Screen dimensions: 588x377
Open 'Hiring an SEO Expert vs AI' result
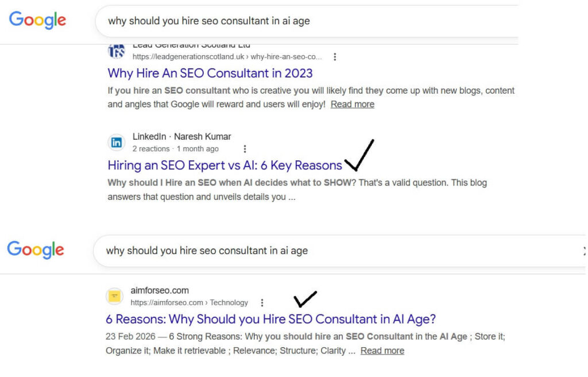(225, 166)
